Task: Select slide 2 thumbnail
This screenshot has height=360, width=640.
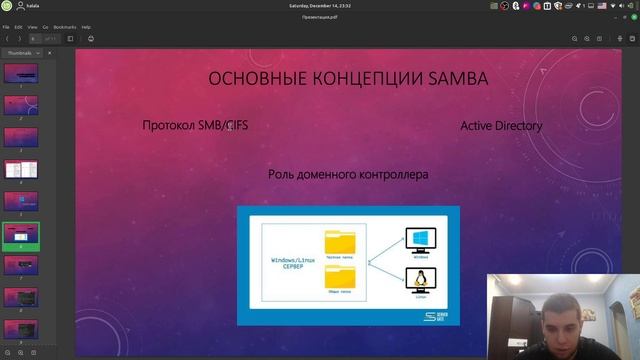Action: [21, 106]
